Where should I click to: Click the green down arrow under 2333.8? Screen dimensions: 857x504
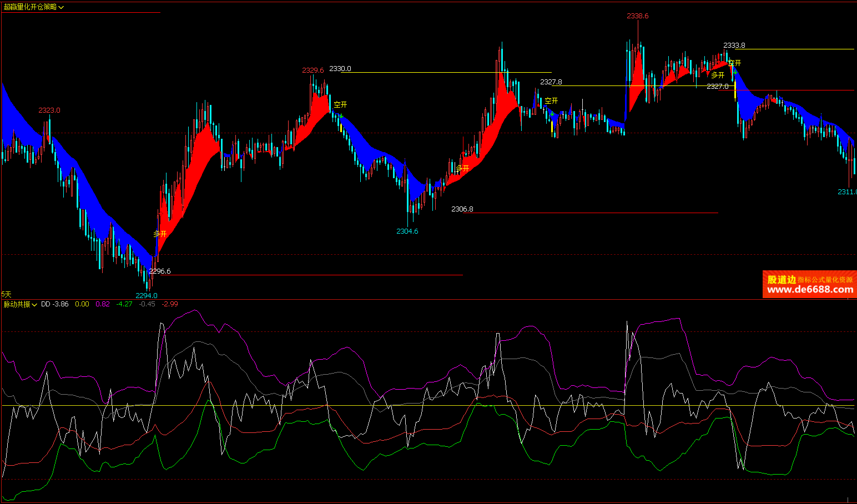[x=735, y=72]
